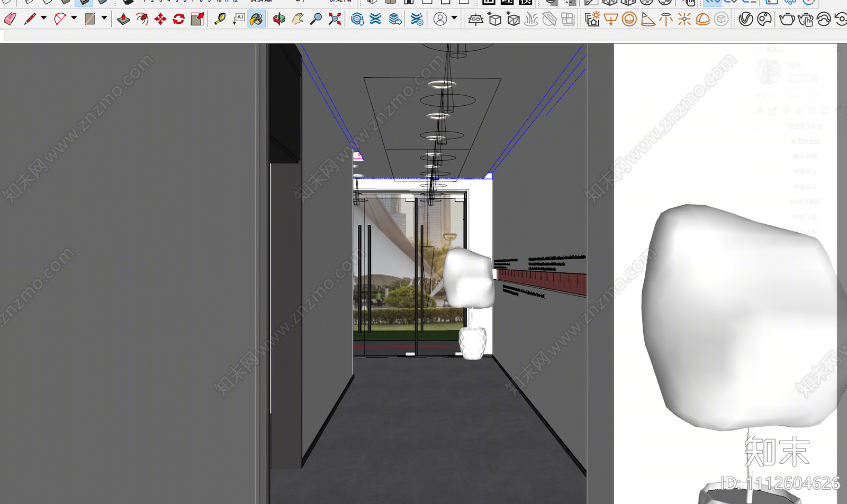
Task: Click the glass door at corridor end
Action: (410, 274)
